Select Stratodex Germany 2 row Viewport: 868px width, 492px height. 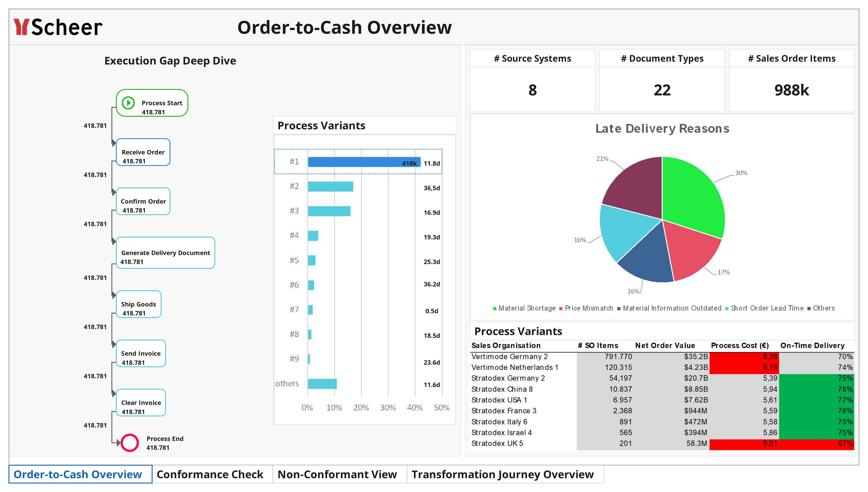[x=662, y=378]
